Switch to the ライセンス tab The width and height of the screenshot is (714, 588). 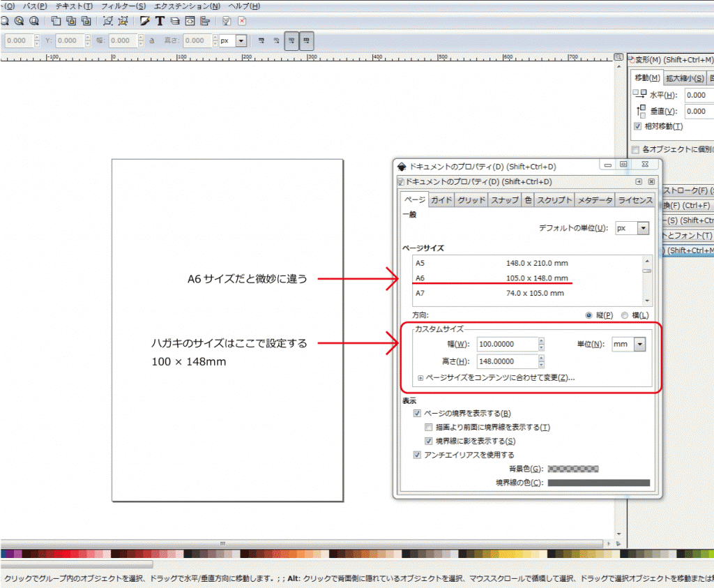point(635,200)
